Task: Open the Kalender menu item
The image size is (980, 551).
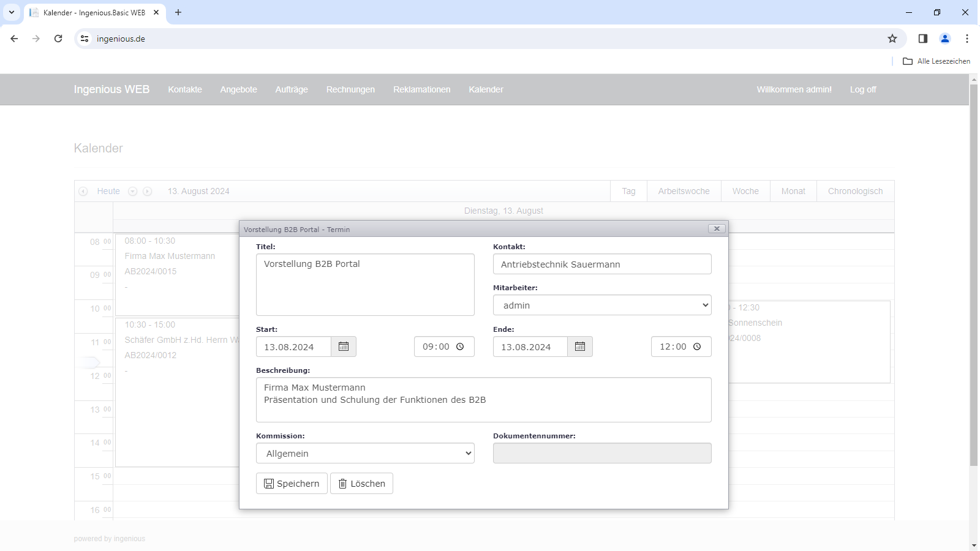Action: 486,89
